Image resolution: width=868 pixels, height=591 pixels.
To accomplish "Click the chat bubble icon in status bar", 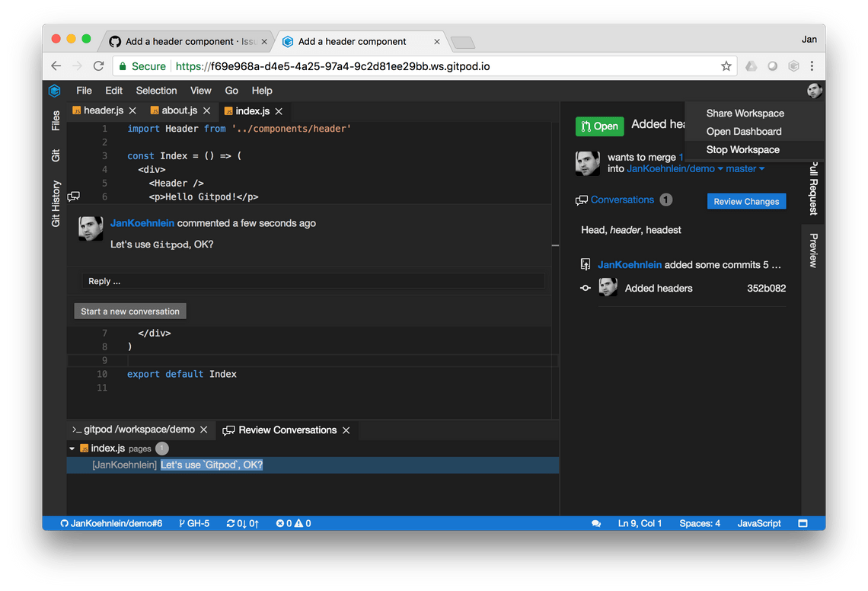I will coord(596,523).
